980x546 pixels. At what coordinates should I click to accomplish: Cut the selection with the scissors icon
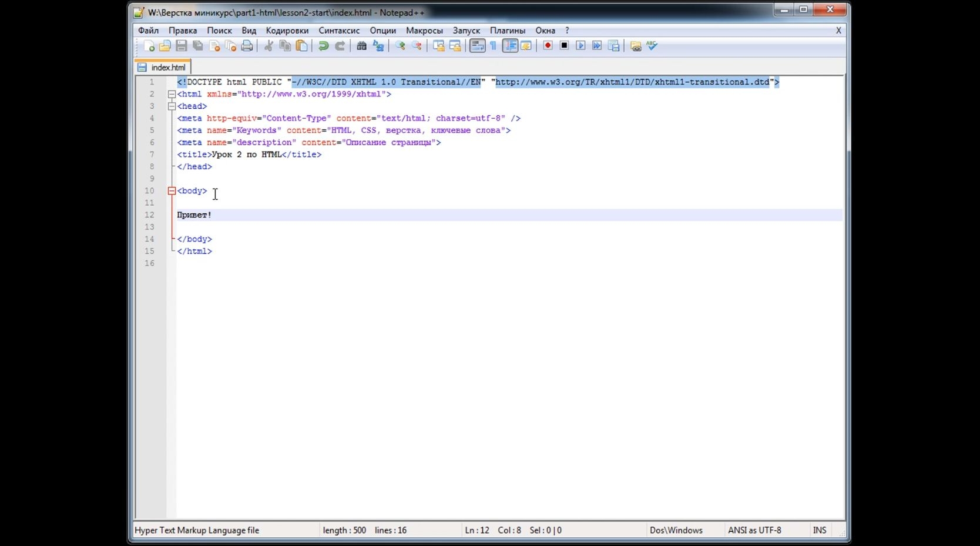[269, 46]
